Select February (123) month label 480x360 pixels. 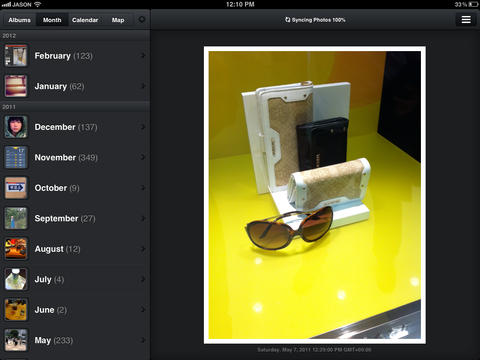click(x=63, y=56)
